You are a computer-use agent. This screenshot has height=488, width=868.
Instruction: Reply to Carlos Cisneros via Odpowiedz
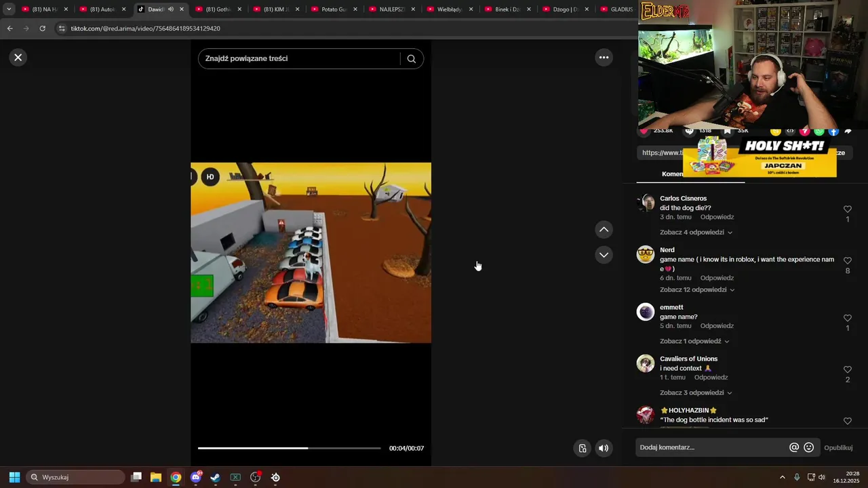point(717,218)
